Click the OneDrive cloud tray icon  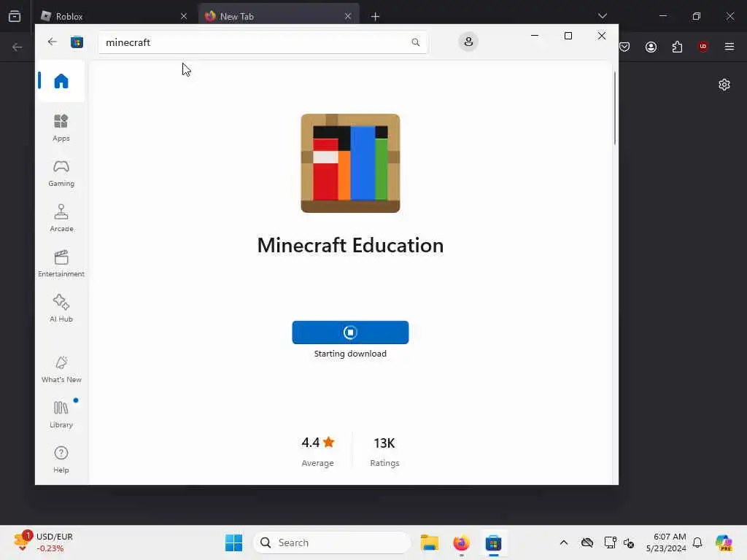[x=587, y=542]
